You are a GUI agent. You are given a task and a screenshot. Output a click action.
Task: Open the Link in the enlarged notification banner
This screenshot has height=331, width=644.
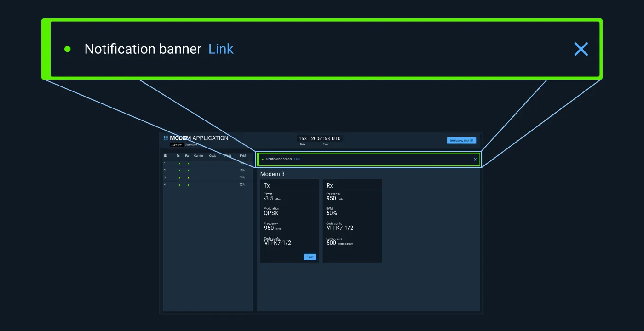pos(221,49)
